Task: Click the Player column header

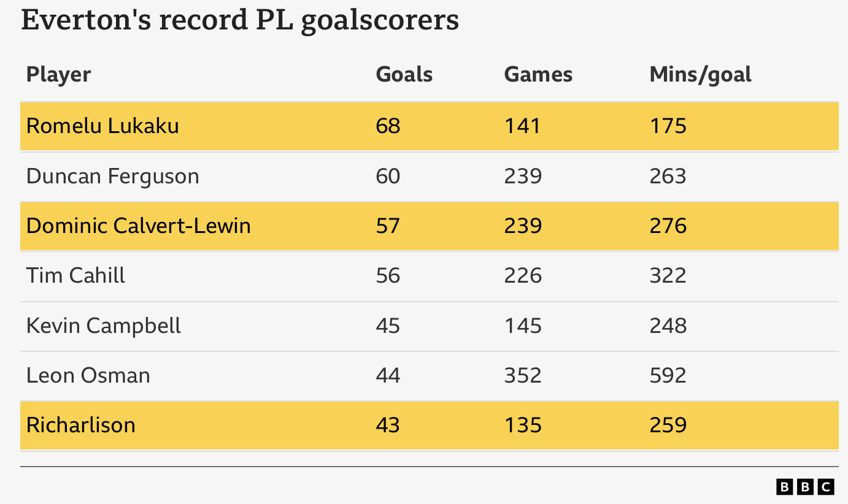Action: click(58, 75)
